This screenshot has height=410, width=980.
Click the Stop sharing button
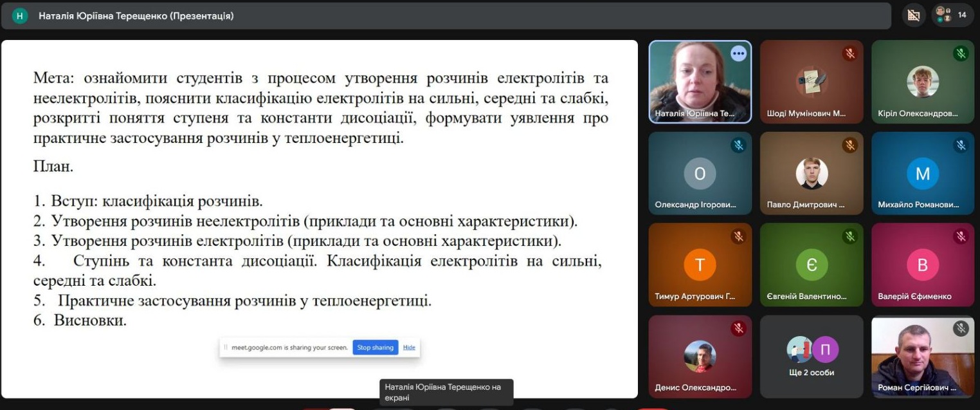(x=376, y=348)
